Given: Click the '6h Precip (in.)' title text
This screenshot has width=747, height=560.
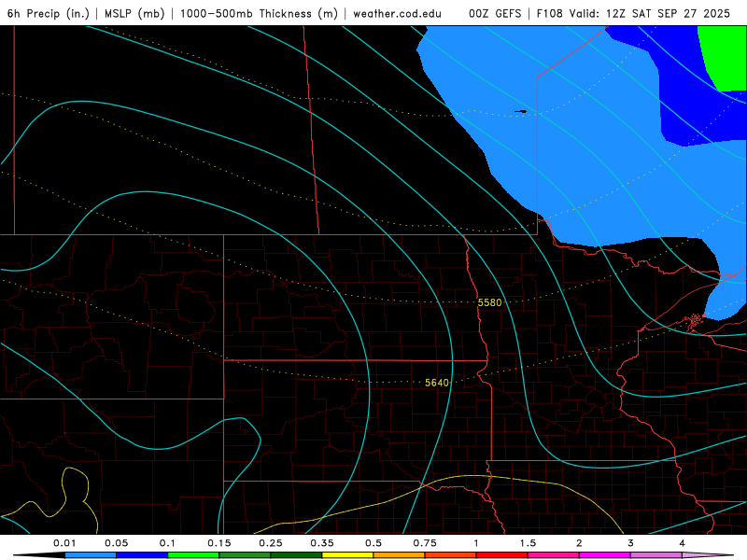Looking at the screenshot, I should tap(49, 13).
